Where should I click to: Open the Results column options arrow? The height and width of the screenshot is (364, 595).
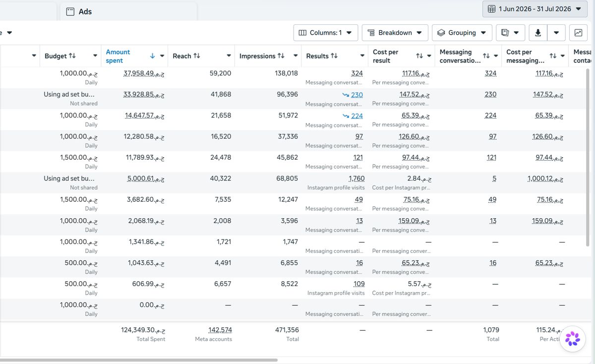(362, 56)
